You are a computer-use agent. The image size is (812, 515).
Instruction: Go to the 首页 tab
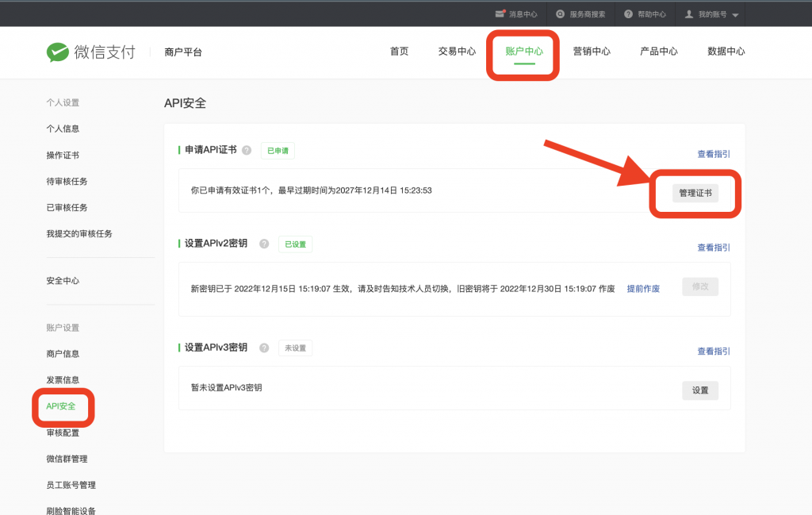(399, 50)
